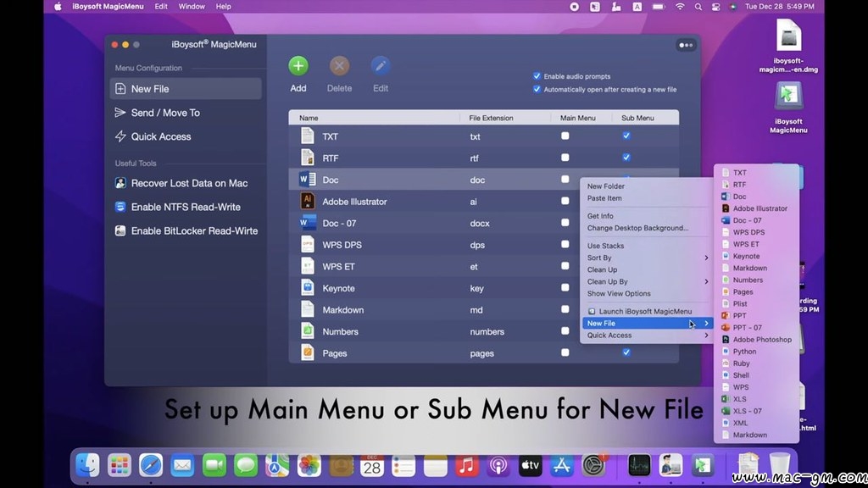Click the Delete icon in toolbar
Image resolution: width=868 pixels, height=488 pixels.
(x=339, y=66)
